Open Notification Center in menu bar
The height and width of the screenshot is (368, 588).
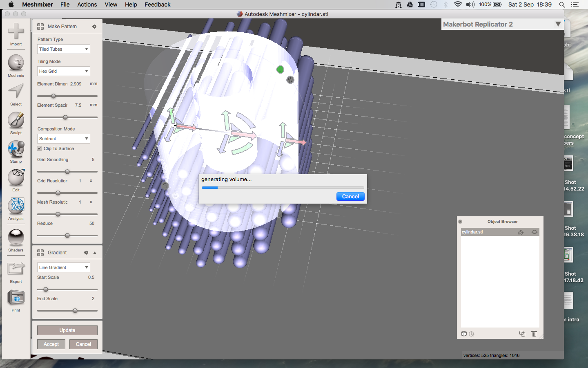[575, 4]
